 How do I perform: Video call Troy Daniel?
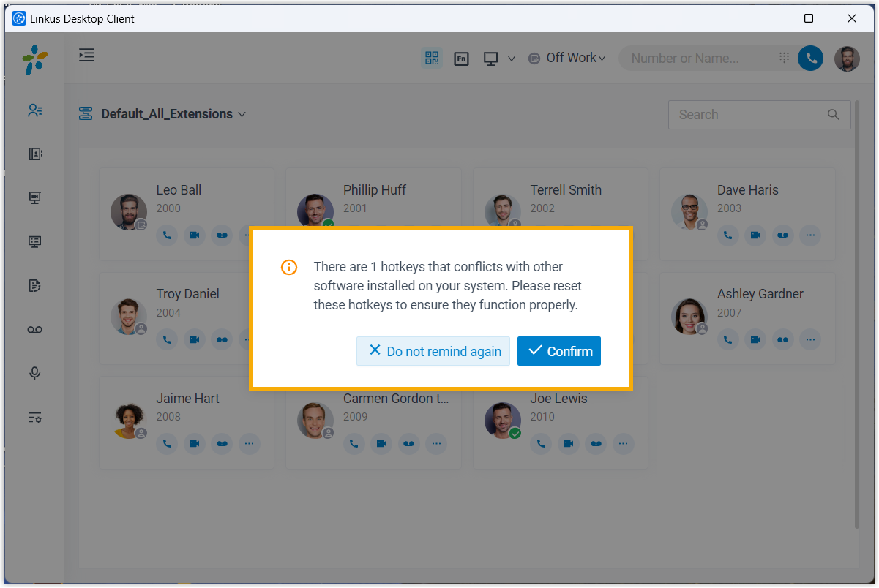coord(195,339)
